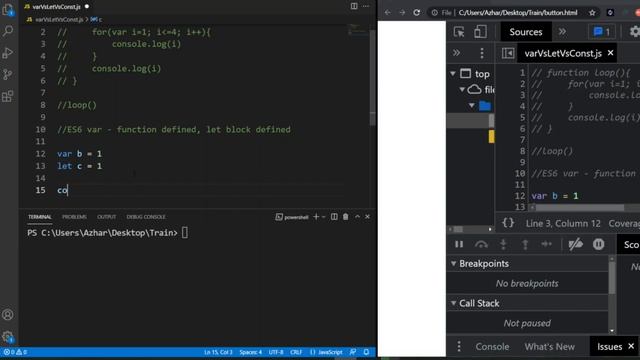
Task: Select the Sources tab in DevTools
Action: coord(526,32)
